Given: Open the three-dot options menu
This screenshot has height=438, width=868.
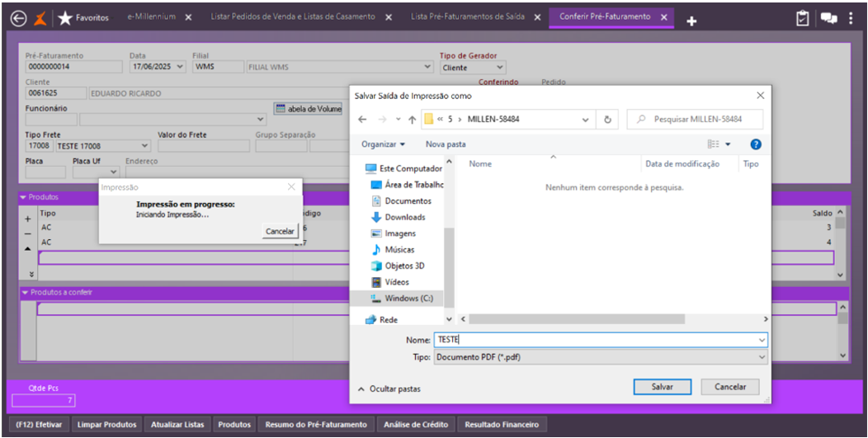Looking at the screenshot, I should pyautogui.click(x=851, y=18).
